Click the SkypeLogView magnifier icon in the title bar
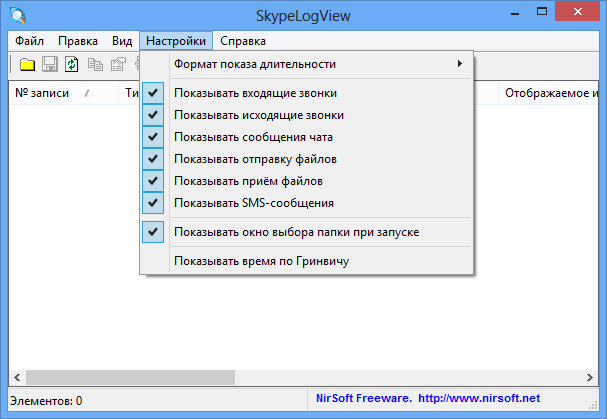The height and width of the screenshot is (419, 607). 18,16
